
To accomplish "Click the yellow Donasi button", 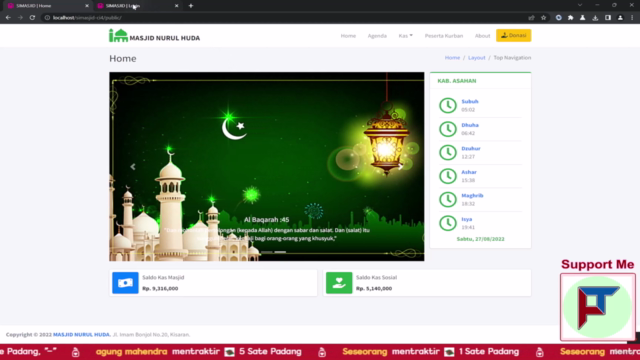I will [513, 36].
